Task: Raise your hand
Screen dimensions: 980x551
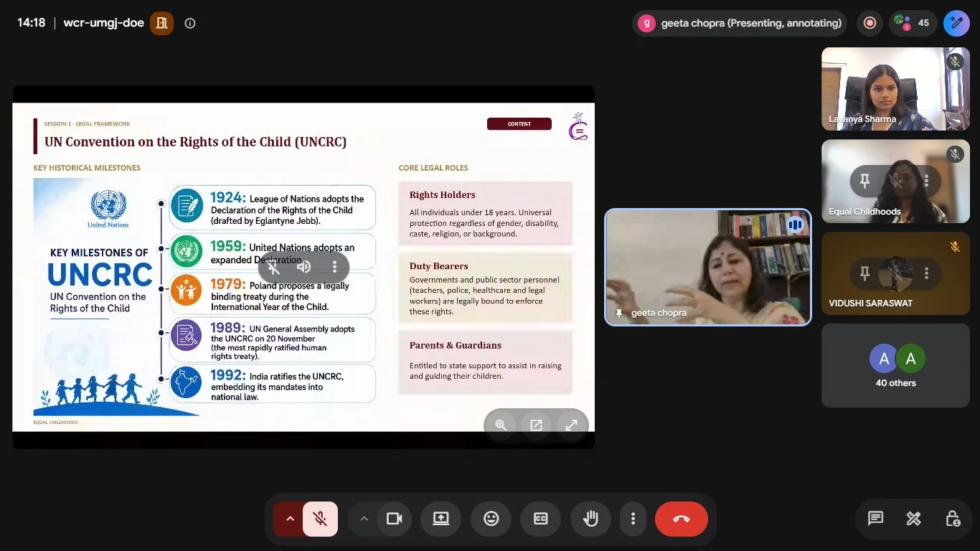Action: [x=590, y=519]
